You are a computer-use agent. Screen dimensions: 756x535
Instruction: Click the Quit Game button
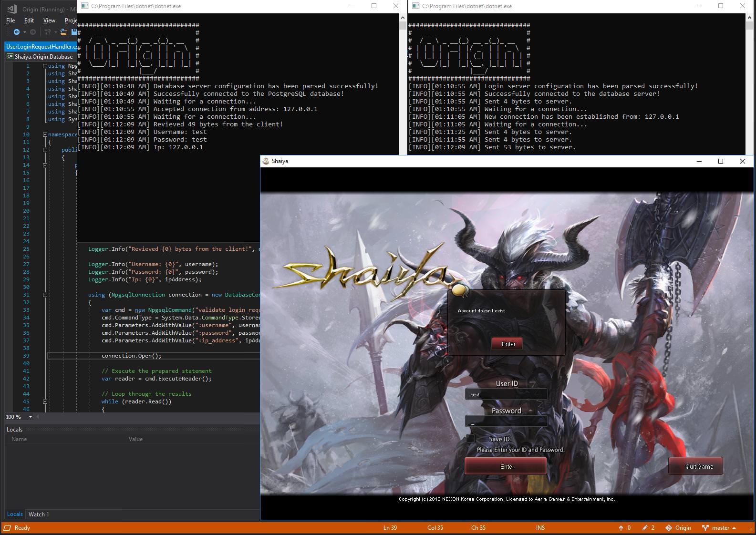(x=696, y=466)
